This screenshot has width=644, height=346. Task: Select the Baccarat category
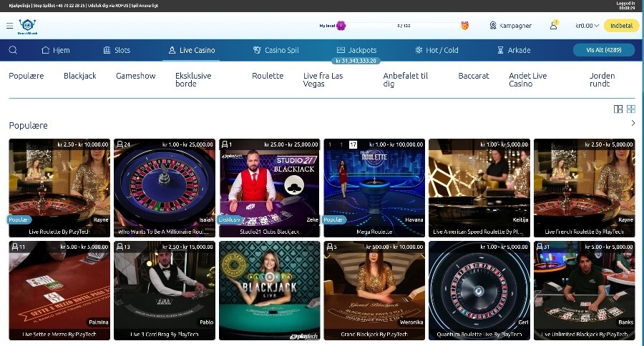tap(474, 76)
